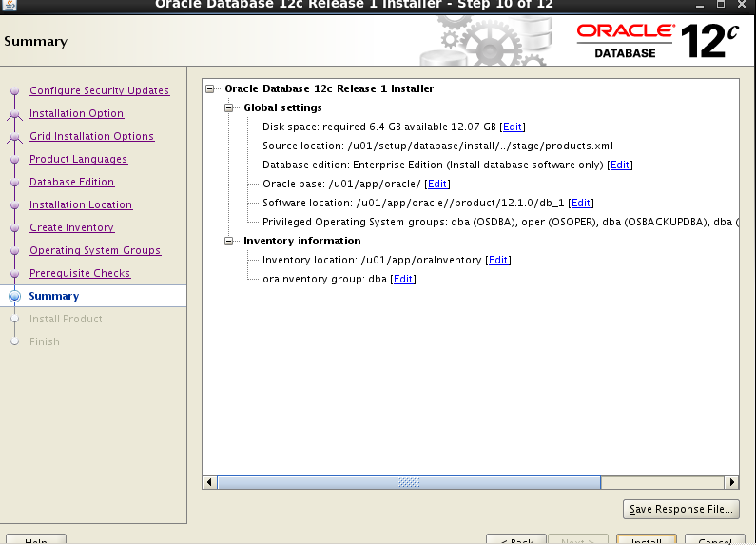Select the current Summary step
Screen dimensions: 756x545
pyautogui.click(x=54, y=296)
